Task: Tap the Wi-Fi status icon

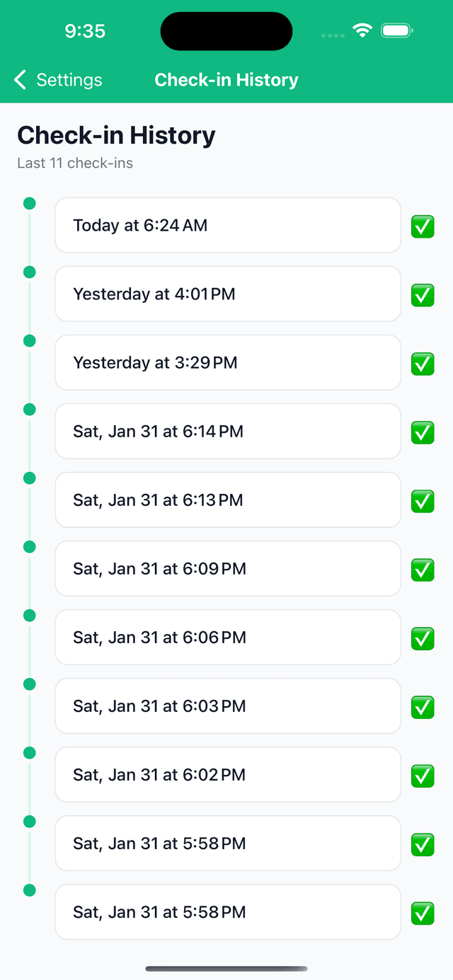Action: [363, 30]
